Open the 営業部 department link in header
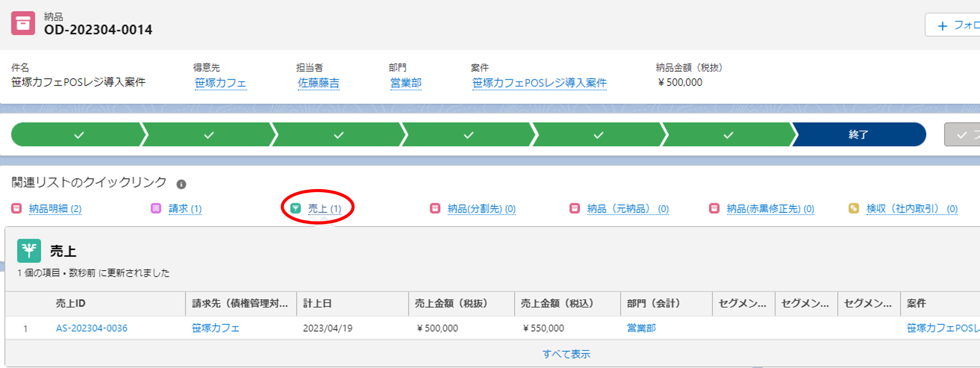Viewport: 980px width, 368px height. point(406,83)
